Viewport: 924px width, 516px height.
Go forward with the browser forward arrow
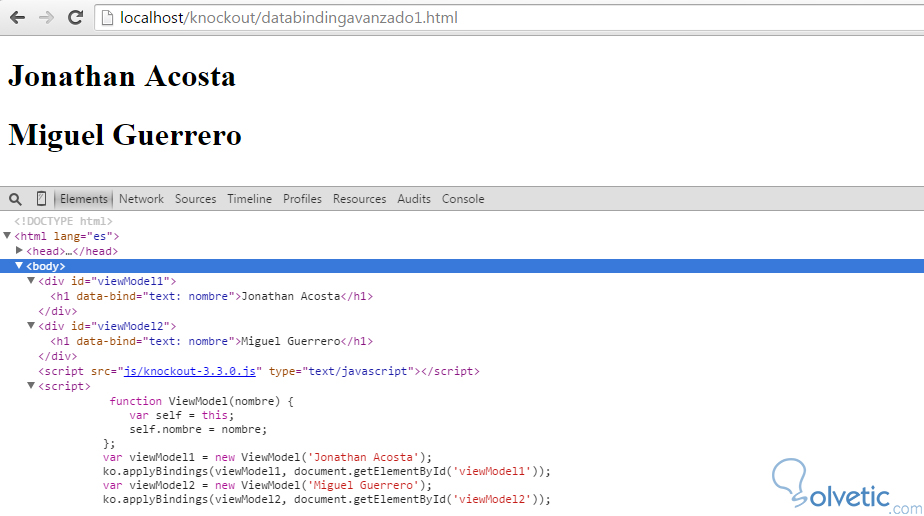tap(46, 18)
